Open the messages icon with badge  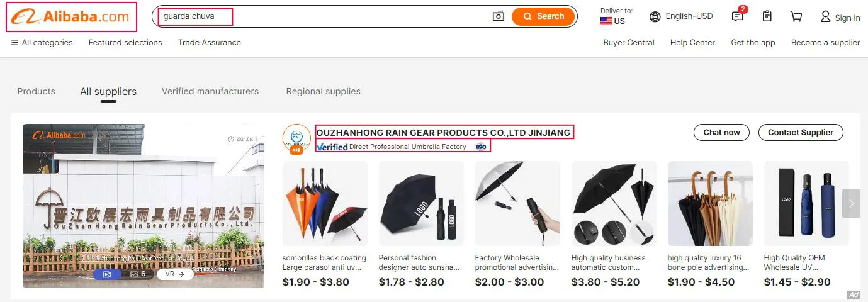point(738,16)
